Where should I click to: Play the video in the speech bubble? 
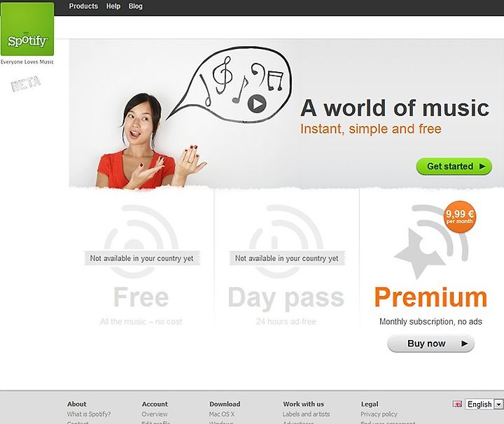[257, 104]
